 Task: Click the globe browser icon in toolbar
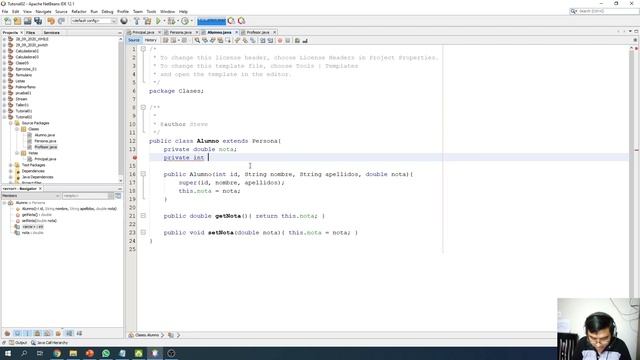click(124, 21)
